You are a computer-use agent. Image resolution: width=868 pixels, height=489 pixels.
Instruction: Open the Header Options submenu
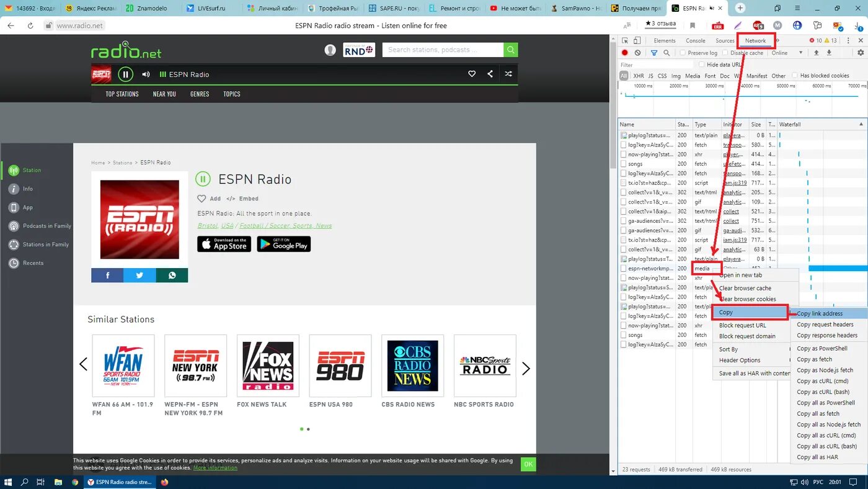click(x=752, y=360)
